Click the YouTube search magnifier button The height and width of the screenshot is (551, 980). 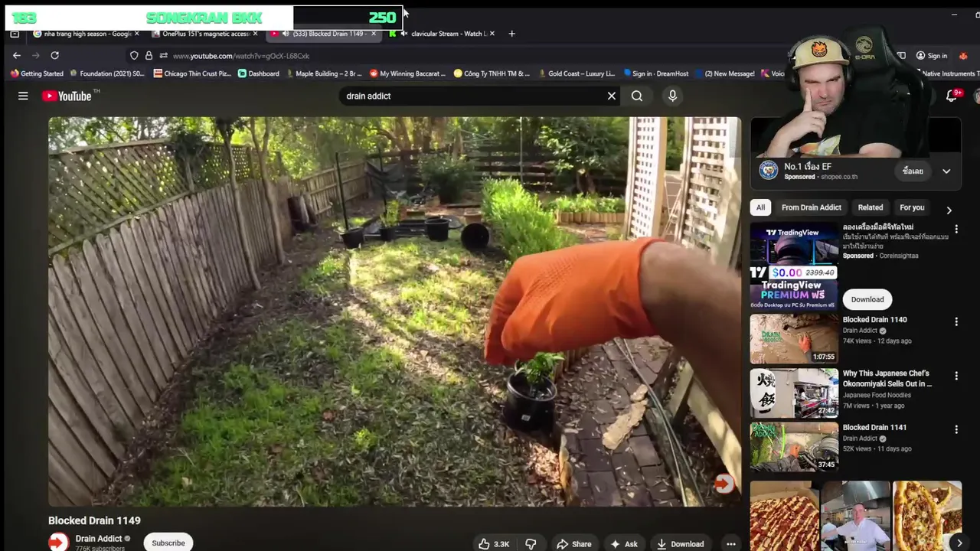coord(637,96)
